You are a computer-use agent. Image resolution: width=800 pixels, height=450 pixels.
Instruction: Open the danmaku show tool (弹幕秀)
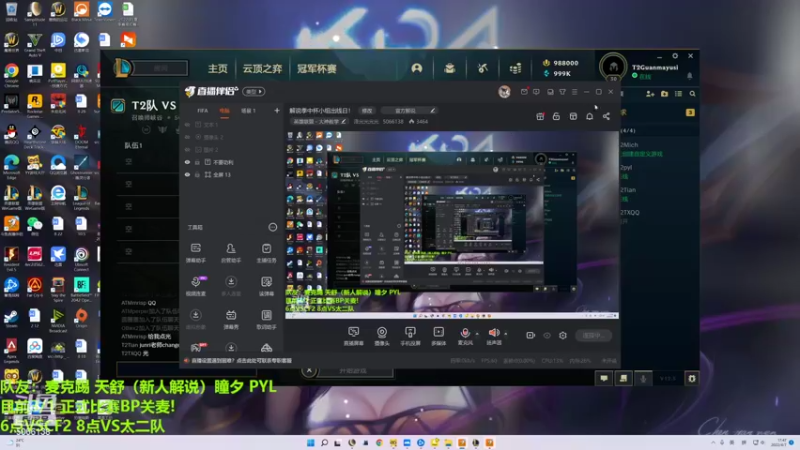(x=231, y=319)
